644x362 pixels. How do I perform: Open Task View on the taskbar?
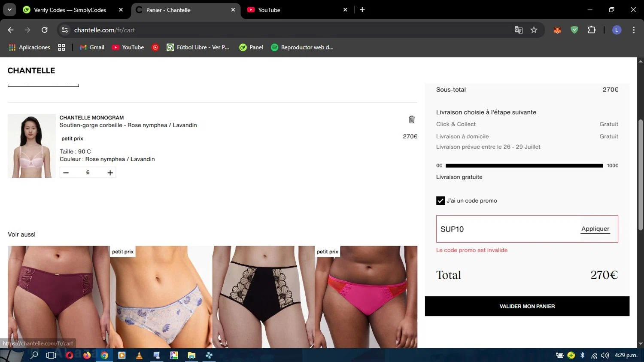pyautogui.click(x=51, y=355)
